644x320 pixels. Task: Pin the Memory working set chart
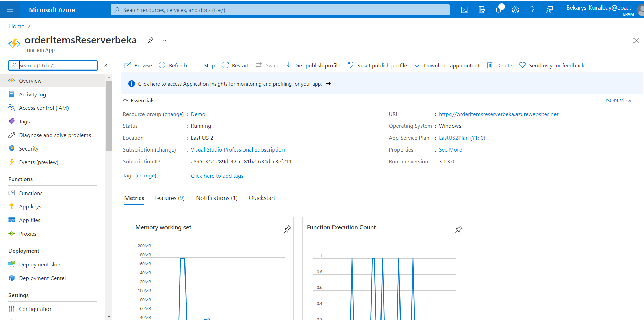point(287,229)
